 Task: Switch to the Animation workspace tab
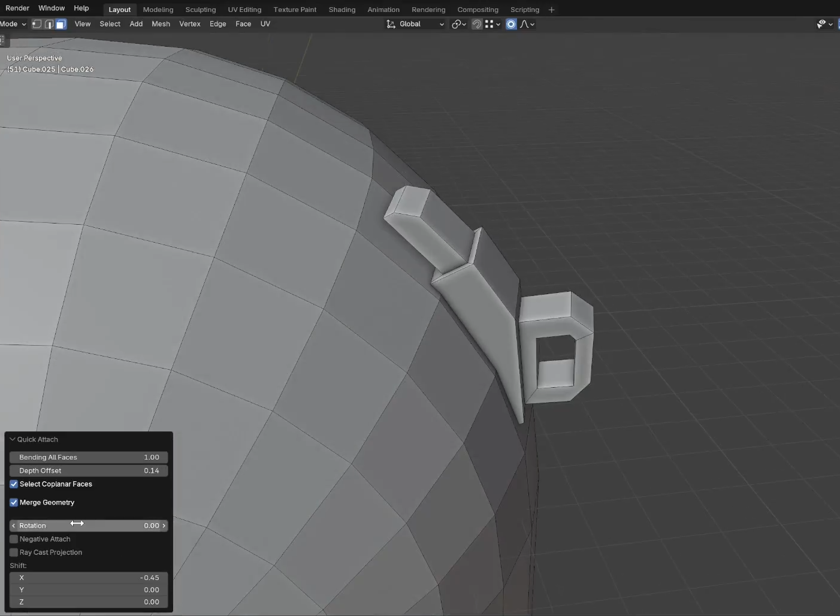[383, 10]
